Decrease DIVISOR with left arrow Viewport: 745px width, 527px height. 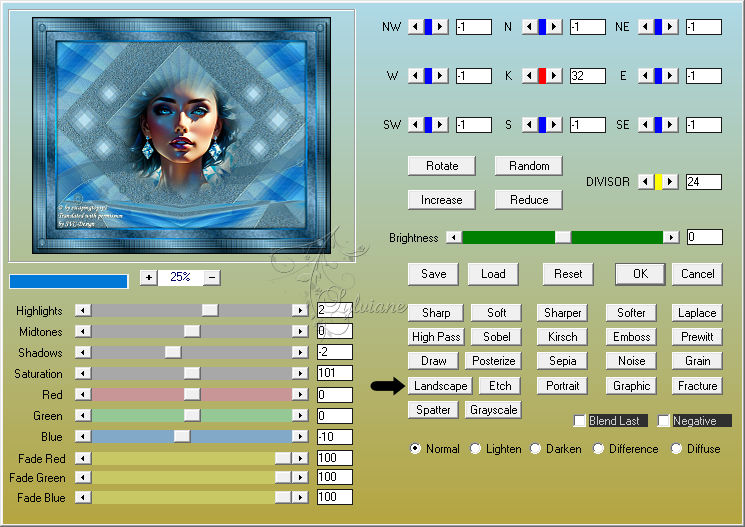(646, 182)
